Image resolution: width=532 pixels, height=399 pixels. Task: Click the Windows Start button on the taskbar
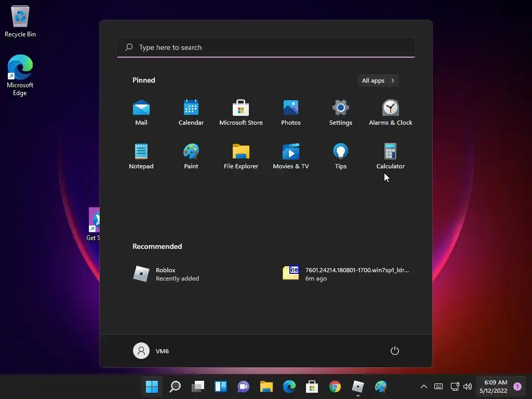point(152,387)
